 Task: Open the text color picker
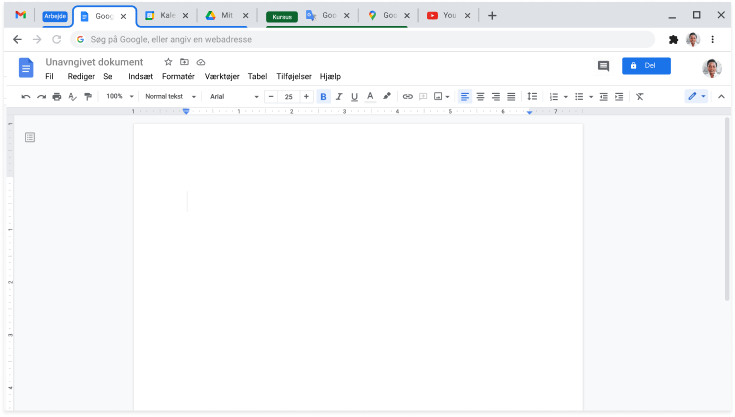point(370,97)
